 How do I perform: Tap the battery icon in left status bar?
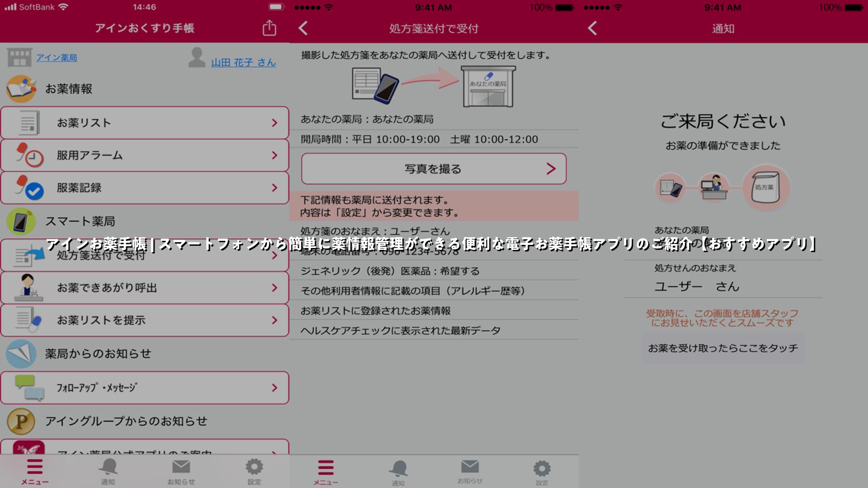(x=276, y=7)
